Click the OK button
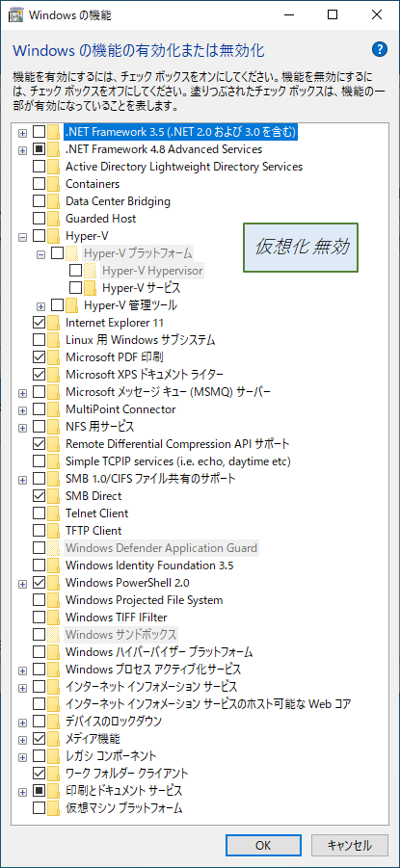This screenshot has width=400, height=868. (263, 845)
